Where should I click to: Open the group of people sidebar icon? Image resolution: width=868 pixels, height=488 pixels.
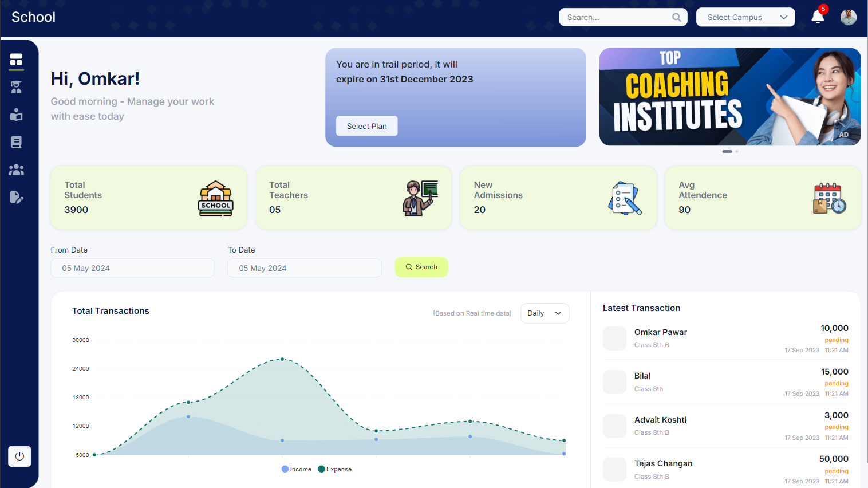point(16,170)
